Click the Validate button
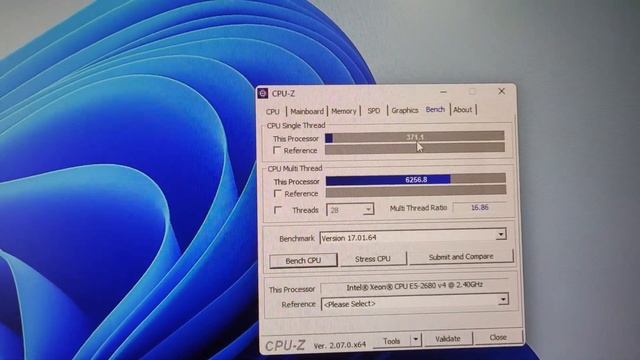 click(448, 338)
